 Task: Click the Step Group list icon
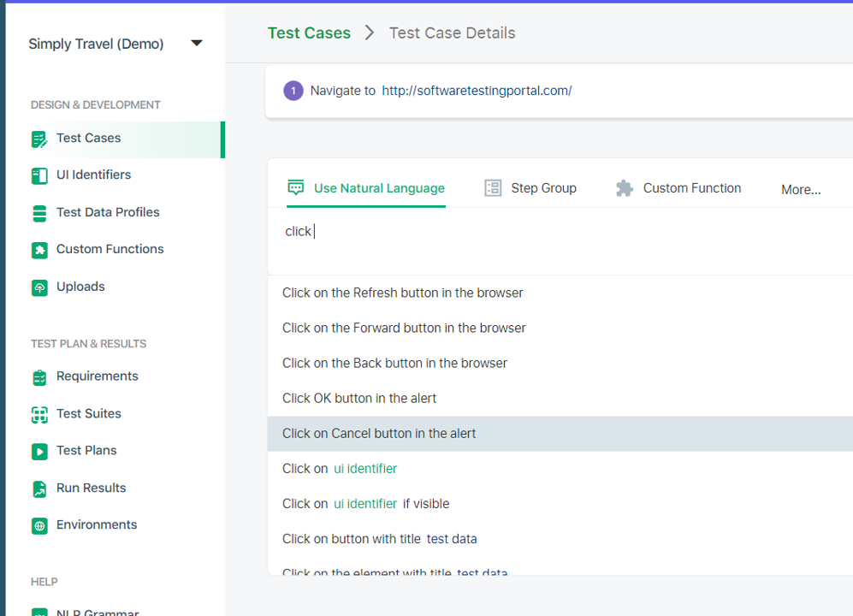click(493, 187)
